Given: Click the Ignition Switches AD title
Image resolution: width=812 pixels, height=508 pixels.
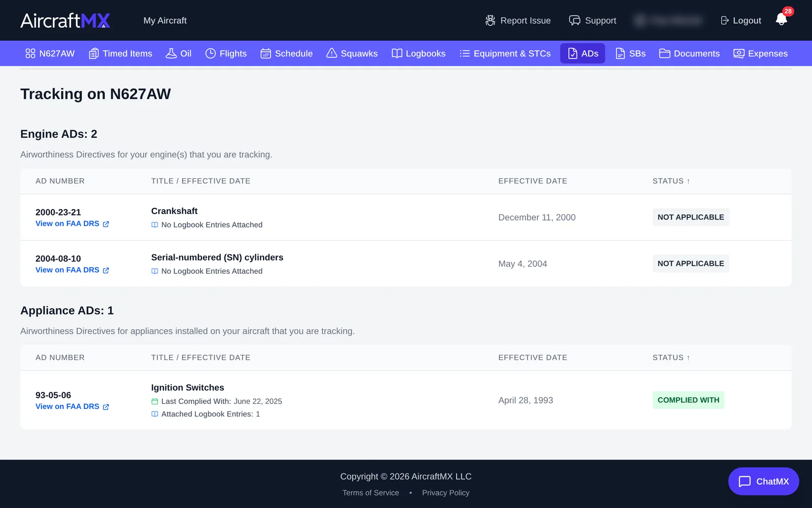Looking at the screenshot, I should click(x=187, y=388).
